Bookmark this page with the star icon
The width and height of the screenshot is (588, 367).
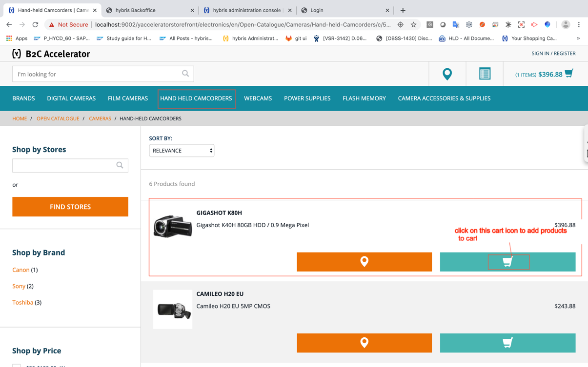413,24
